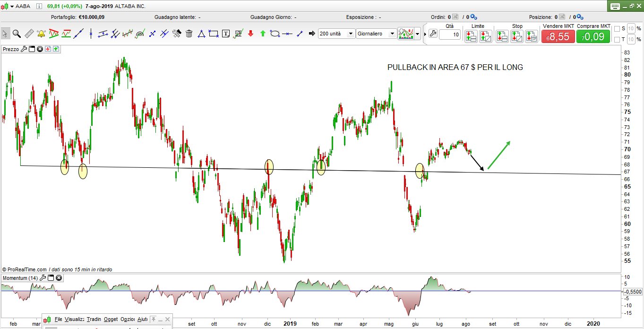Screen dimensions: 644x329
Task: Expand the indicators button dropdown arrow
Action: (x=417, y=34)
